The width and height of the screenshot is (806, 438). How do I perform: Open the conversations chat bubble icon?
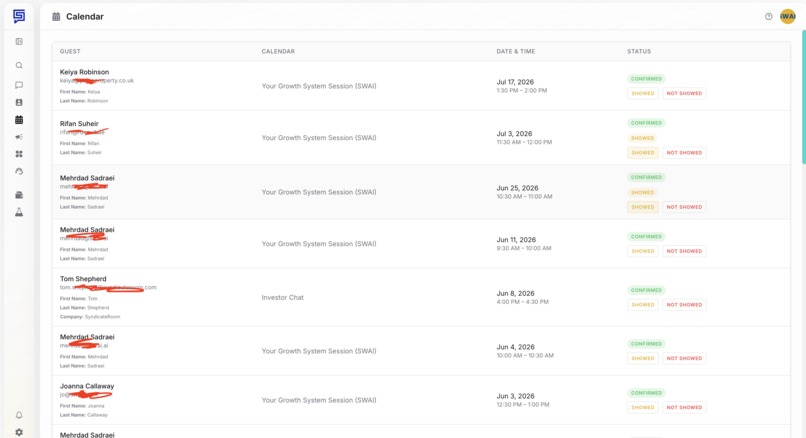(19, 85)
